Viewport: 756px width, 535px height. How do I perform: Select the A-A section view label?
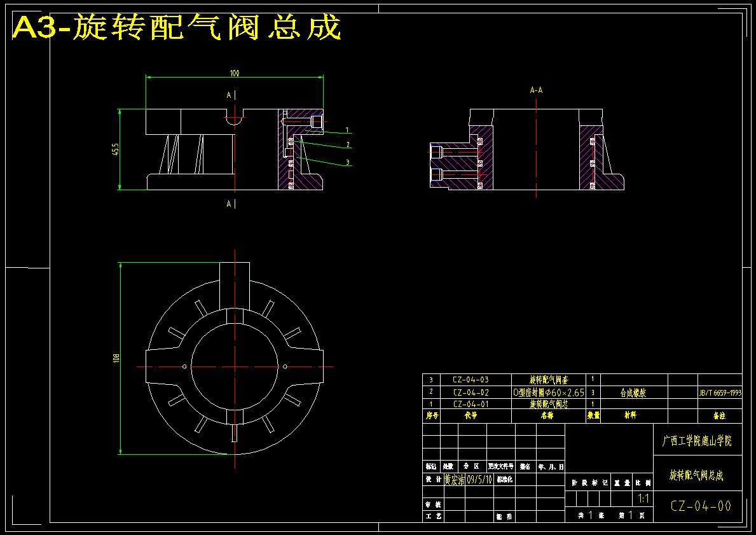[536, 90]
